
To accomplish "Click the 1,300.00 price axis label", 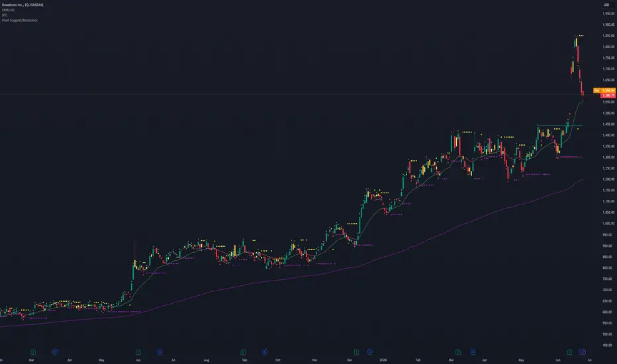I will (x=608, y=158).
